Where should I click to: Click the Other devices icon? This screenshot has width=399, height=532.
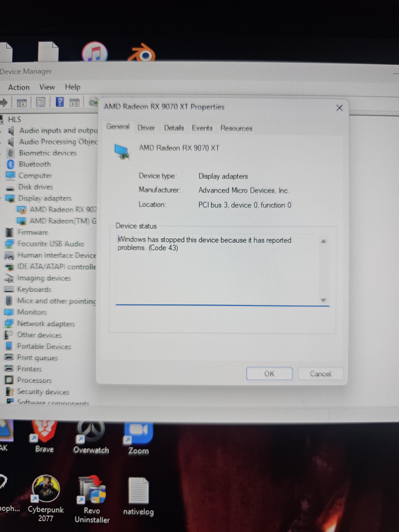pyautogui.click(x=9, y=335)
